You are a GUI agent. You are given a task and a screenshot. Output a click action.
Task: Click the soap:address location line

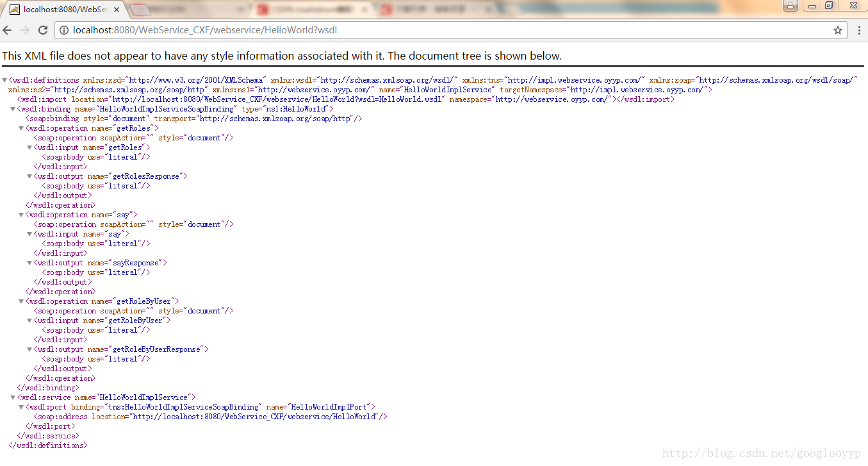pyautogui.click(x=211, y=417)
